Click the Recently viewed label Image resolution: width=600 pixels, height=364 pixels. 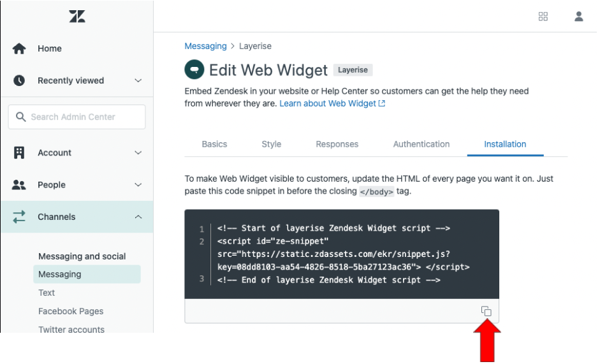coord(71,80)
